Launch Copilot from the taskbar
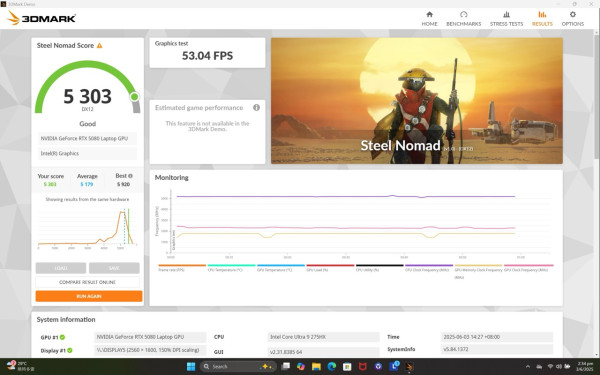The width and height of the screenshot is (600, 375). pyautogui.click(x=301, y=367)
